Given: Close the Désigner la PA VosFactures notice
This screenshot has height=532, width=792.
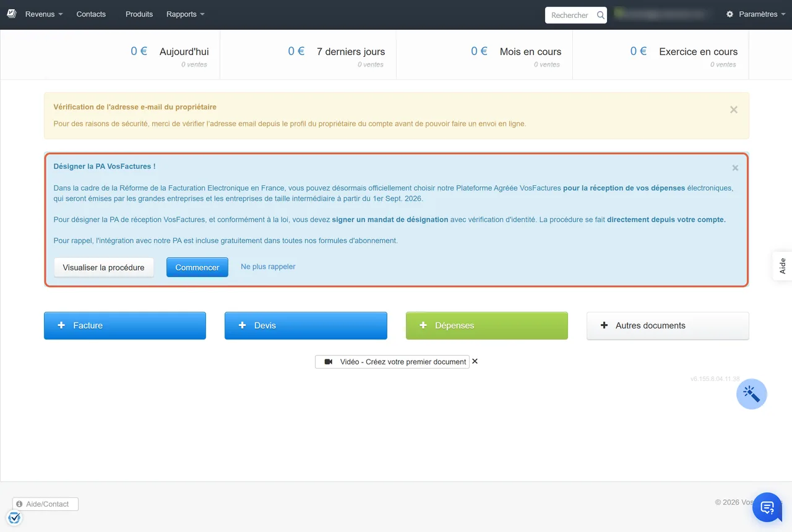Looking at the screenshot, I should pos(735,168).
